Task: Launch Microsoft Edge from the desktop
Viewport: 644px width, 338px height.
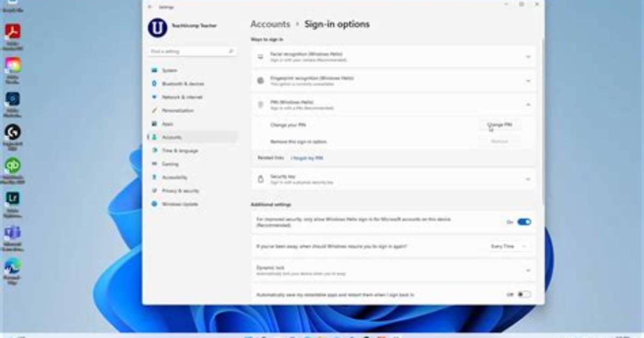Action: click(13, 266)
